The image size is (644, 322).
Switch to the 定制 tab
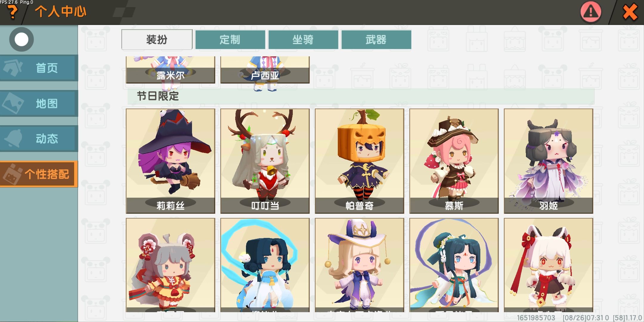(230, 39)
